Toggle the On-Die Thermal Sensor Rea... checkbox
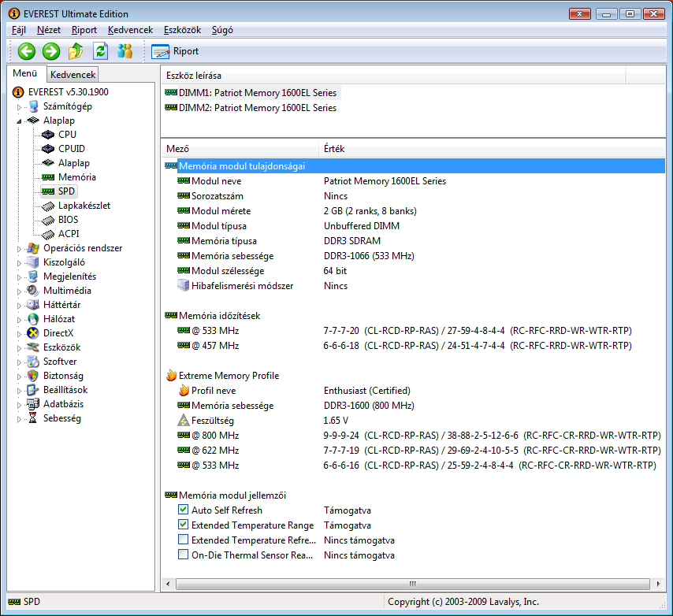Screen dimensions: 673x616 [184, 555]
